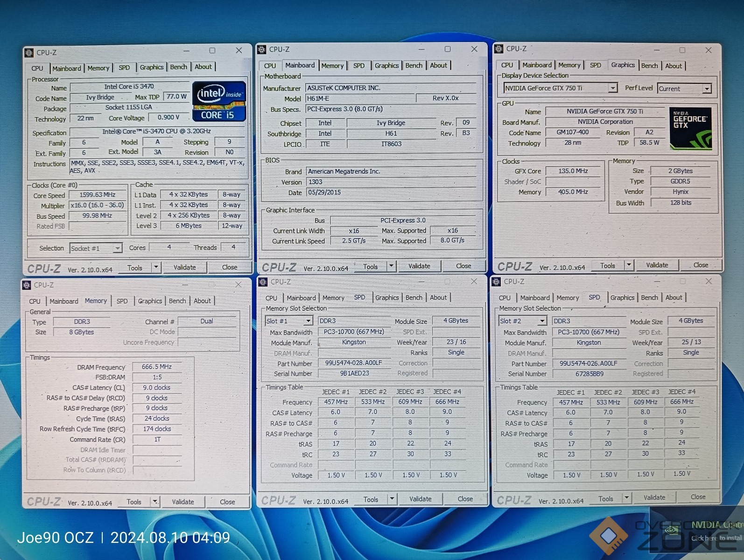The image size is (744, 560).
Task: Click the Week/Year value 23 / 16
Action: coord(456,342)
